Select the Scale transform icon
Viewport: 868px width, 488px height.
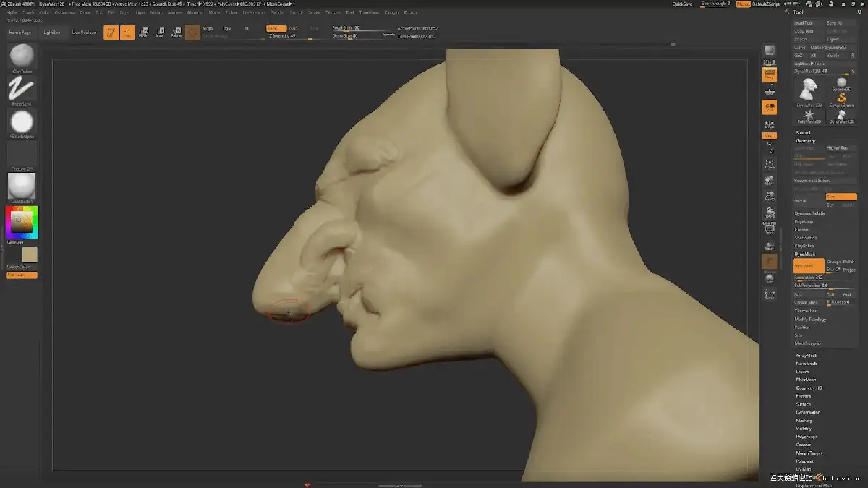[x=160, y=33]
